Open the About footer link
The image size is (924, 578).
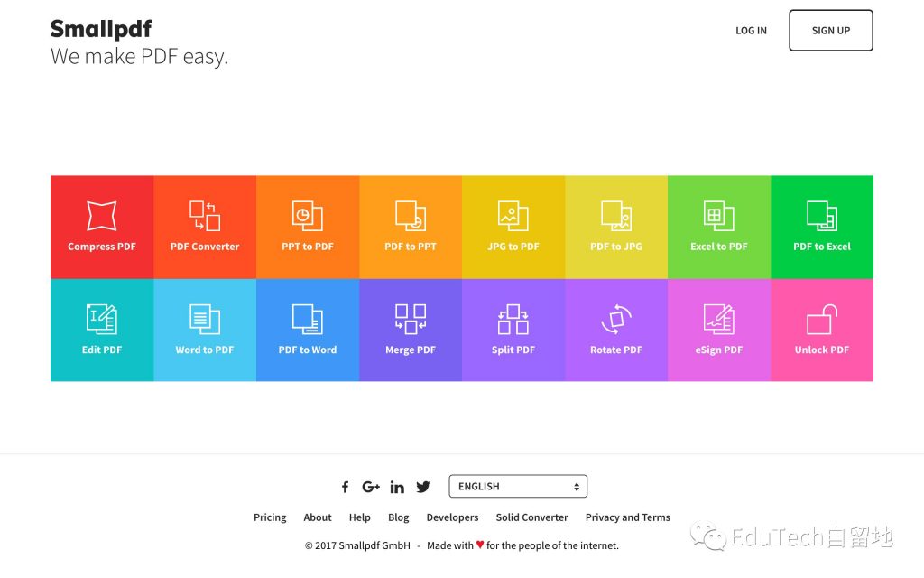pyautogui.click(x=318, y=517)
